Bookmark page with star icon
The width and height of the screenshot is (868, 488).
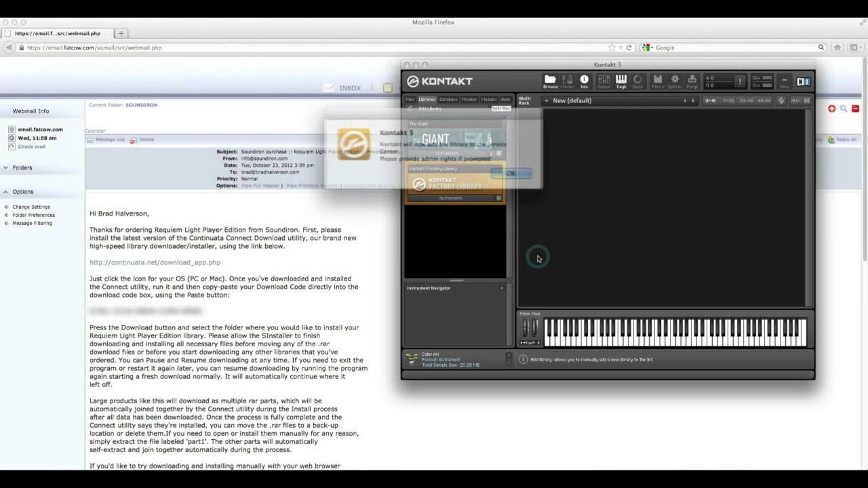click(612, 47)
